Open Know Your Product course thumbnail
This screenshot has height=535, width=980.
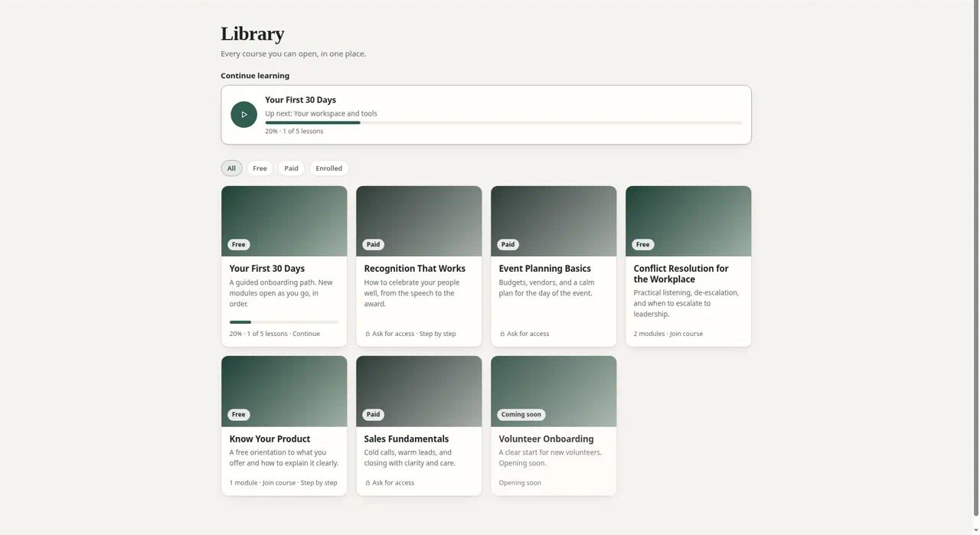tap(284, 391)
